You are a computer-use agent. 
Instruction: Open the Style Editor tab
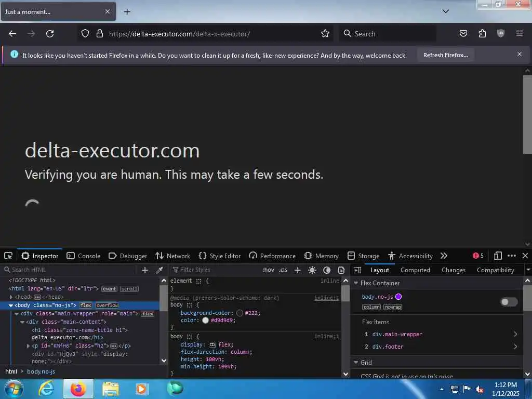tap(220, 256)
